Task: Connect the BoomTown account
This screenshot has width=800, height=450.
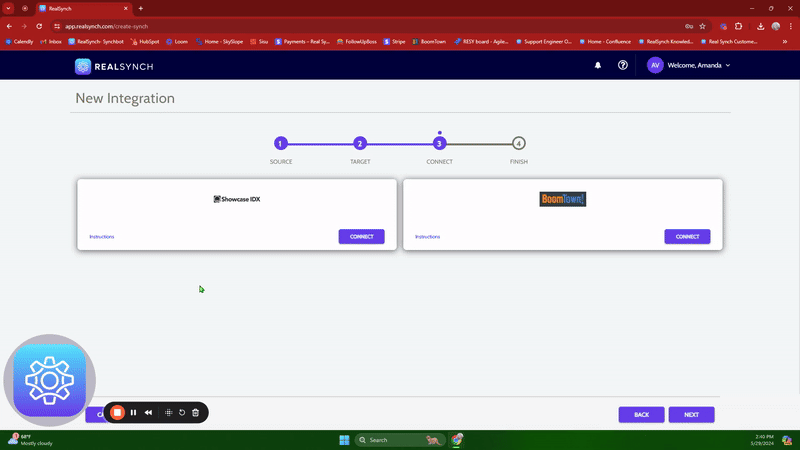Action: pyautogui.click(x=687, y=237)
